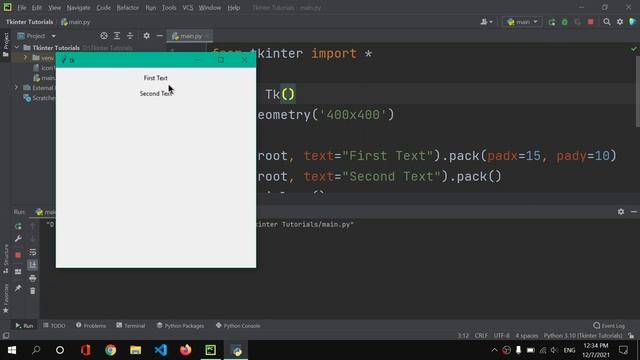
Task: Open the TODO tool window tab
Action: point(54,326)
